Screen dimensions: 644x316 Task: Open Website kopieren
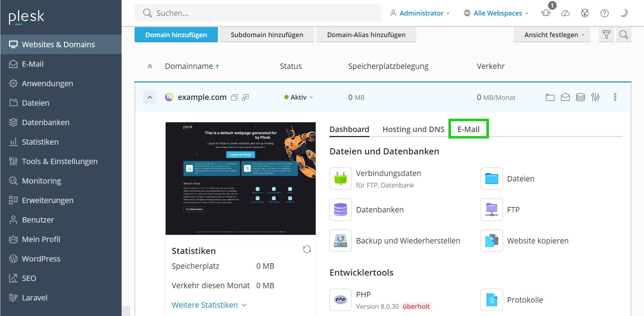coord(525,241)
